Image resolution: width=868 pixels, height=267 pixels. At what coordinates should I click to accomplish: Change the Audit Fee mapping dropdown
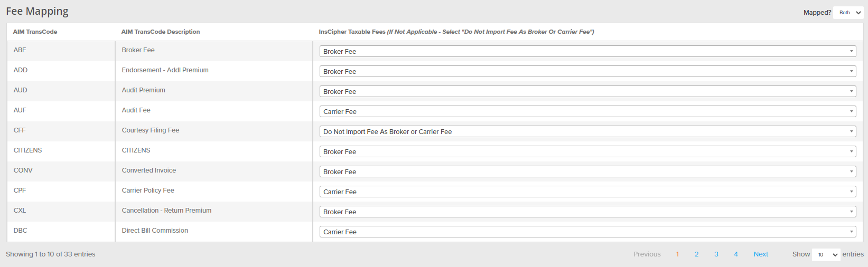[x=587, y=111]
